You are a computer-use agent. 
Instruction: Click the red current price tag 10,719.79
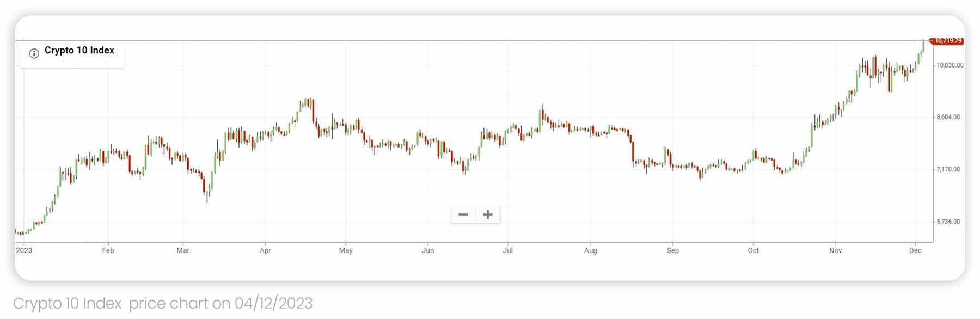tap(947, 41)
